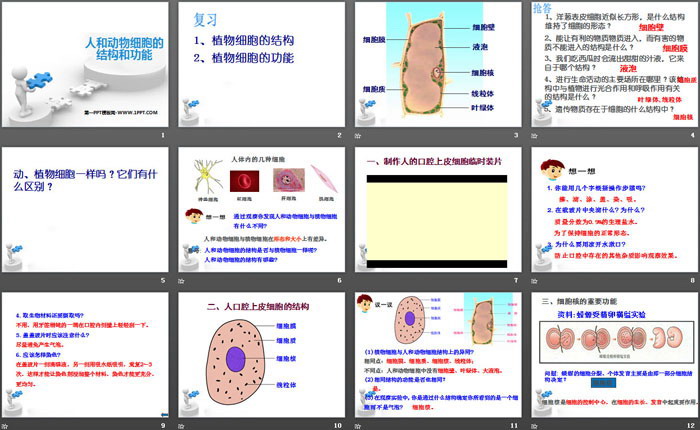Click slide number 5 label
700x430 pixels.
click(163, 280)
